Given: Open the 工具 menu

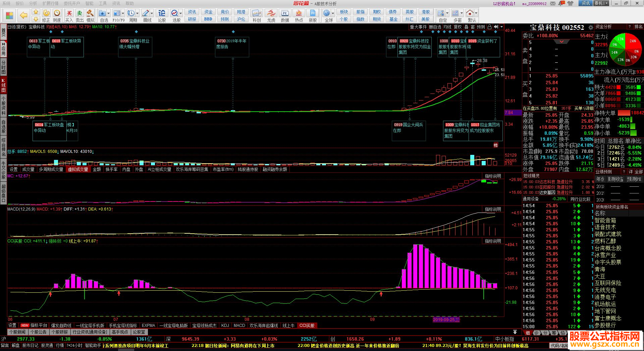Looking at the screenshot, I should tap(103, 3).
